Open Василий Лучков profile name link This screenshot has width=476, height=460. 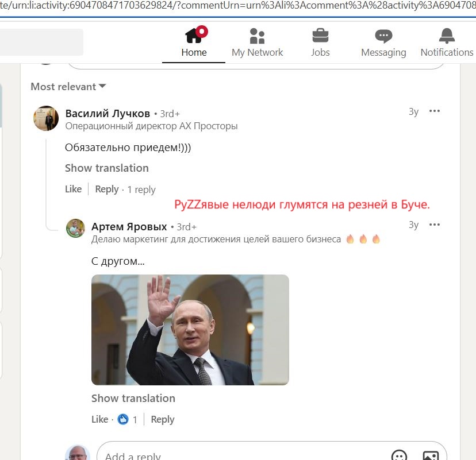[108, 113]
